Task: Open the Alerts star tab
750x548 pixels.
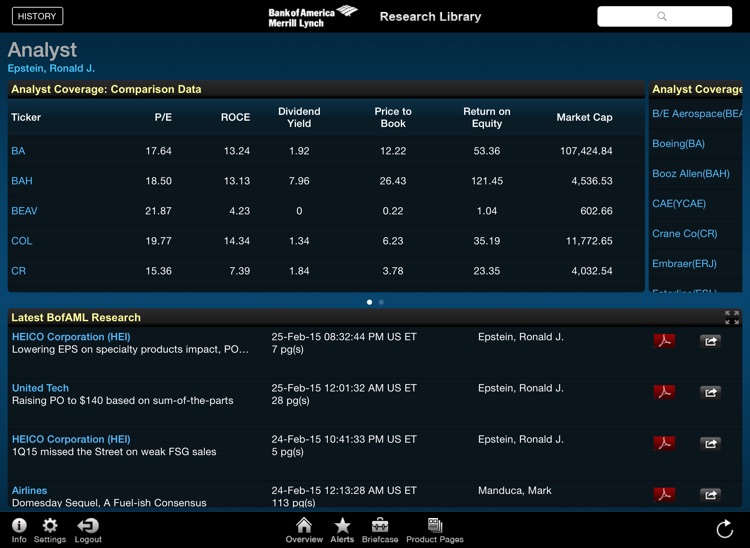Action: (342, 530)
